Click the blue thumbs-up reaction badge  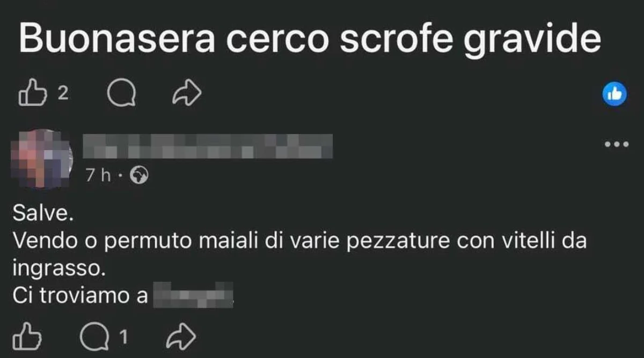pos(614,94)
